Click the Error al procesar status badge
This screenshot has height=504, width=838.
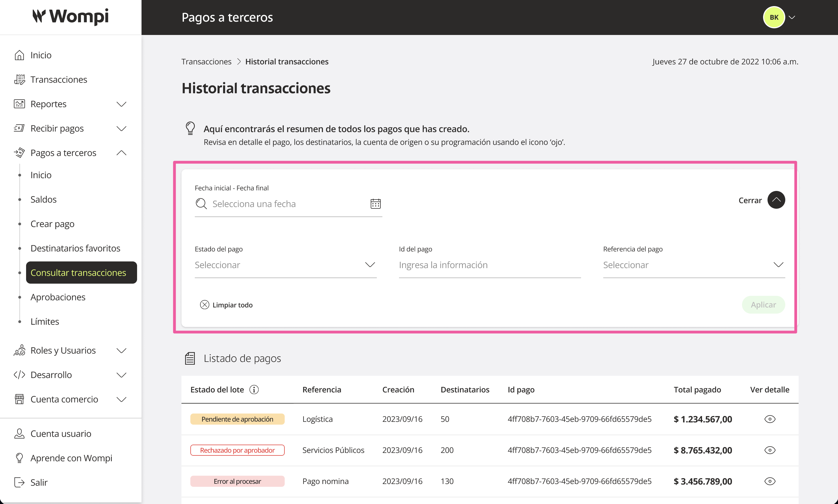click(237, 481)
